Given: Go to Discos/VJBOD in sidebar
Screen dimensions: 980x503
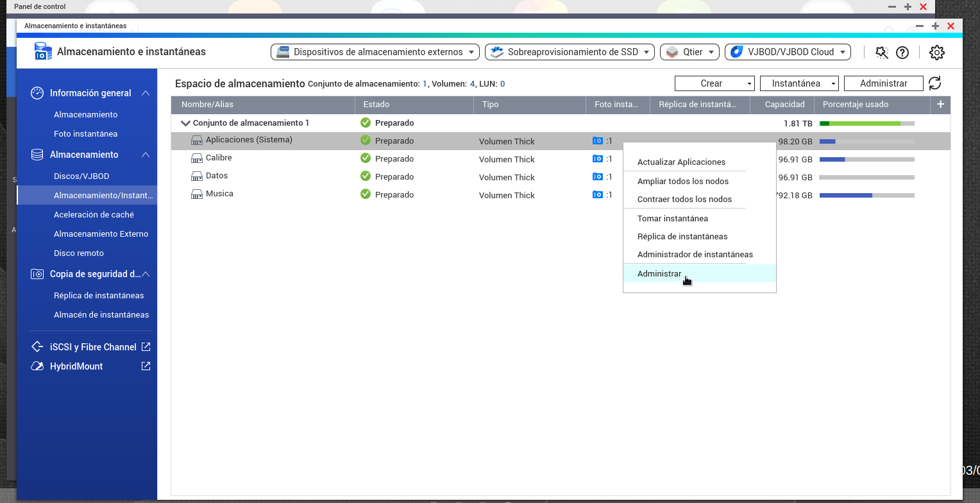Looking at the screenshot, I should click(81, 176).
